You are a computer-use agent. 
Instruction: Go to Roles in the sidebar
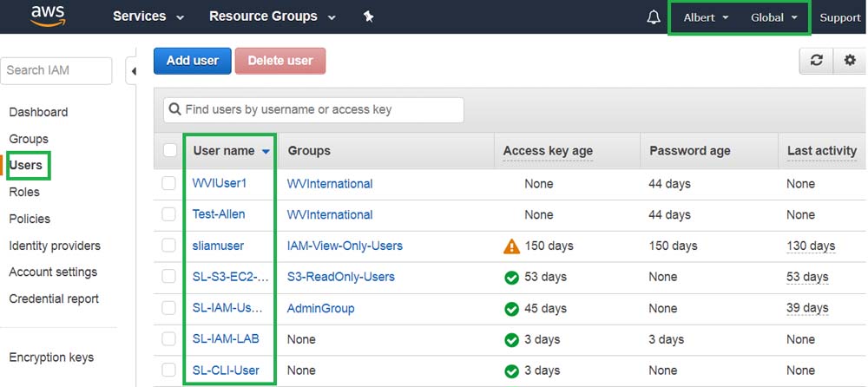pyautogui.click(x=24, y=192)
